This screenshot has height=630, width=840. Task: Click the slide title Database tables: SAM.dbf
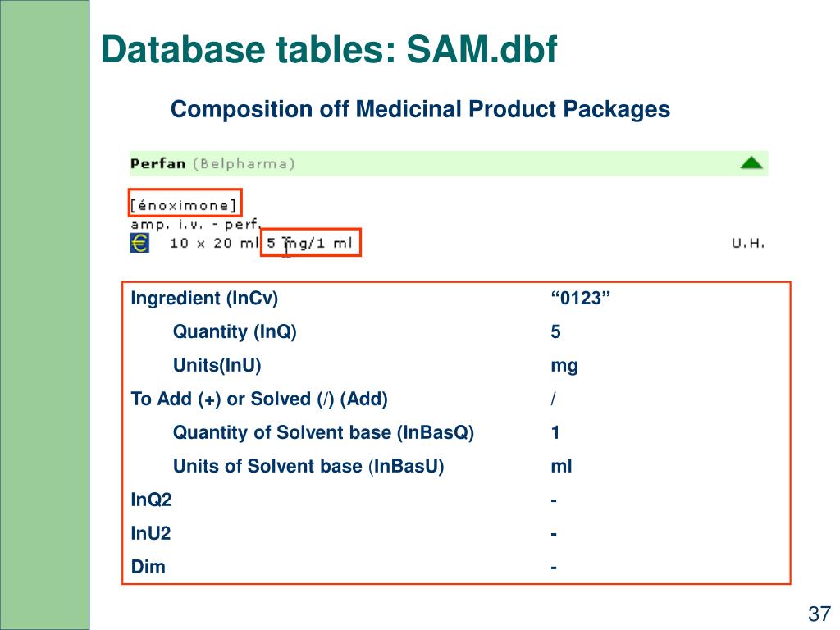click(x=329, y=50)
